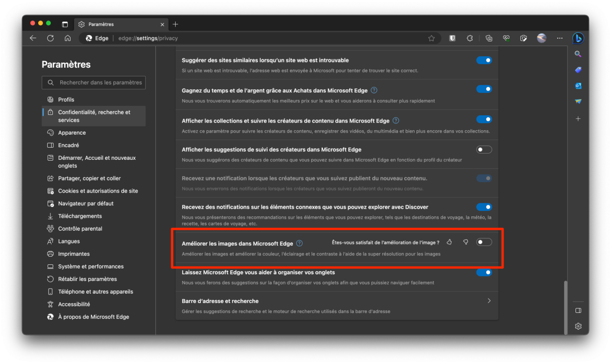611x364 pixels.
Task: Open Profils settings section
Action: pos(93,100)
